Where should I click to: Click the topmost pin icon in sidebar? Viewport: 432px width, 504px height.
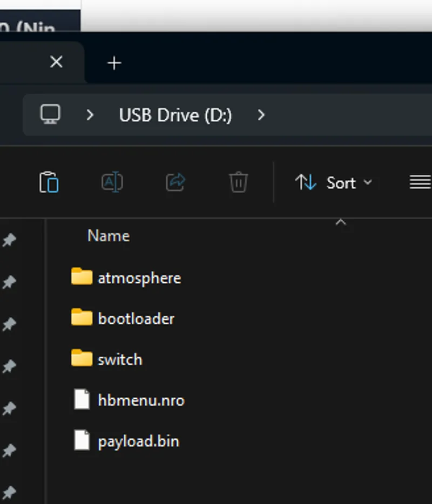click(x=9, y=240)
